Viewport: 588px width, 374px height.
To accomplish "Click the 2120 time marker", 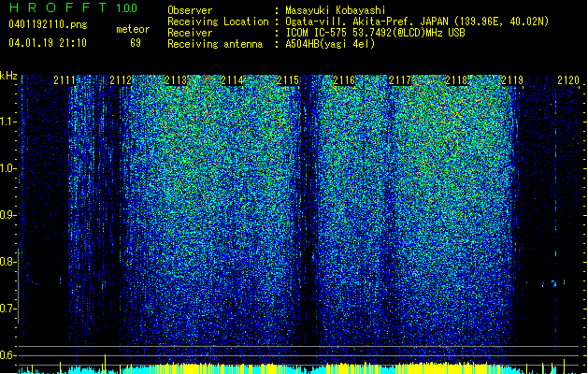I will point(568,79).
